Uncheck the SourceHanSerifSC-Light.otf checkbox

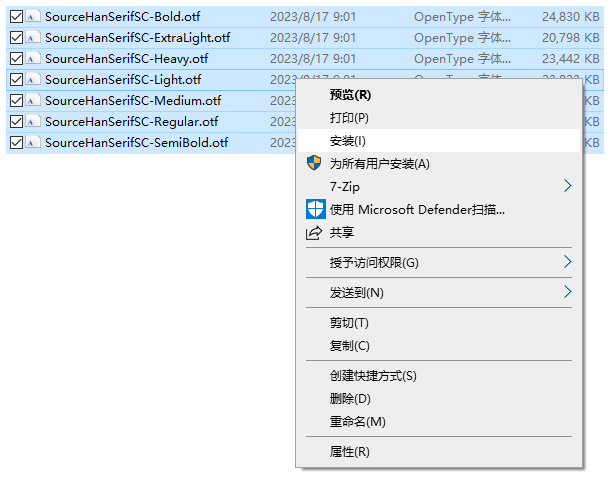tap(15, 80)
